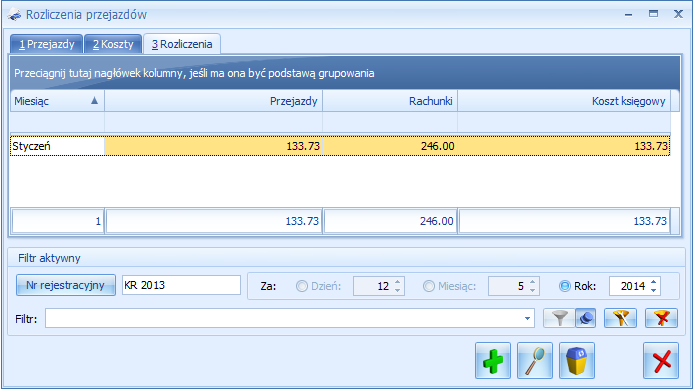Close window with the red X button
The height and width of the screenshot is (389, 693).
pos(661,361)
